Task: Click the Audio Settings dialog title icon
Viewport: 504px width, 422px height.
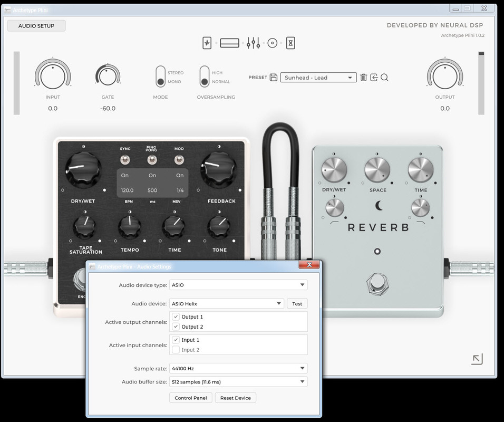Action: [92, 266]
